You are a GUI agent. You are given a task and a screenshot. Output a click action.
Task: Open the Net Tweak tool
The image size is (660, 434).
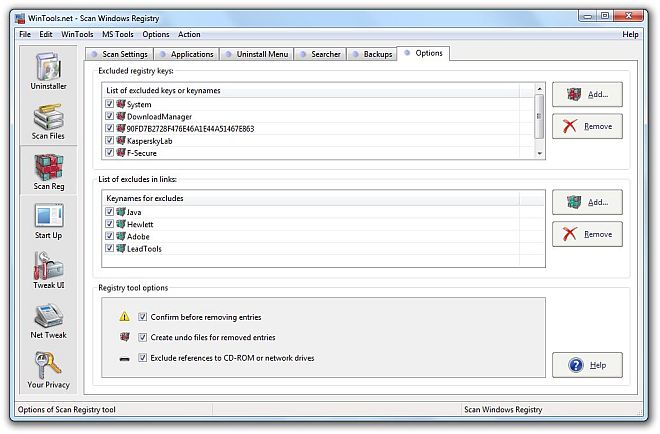point(48,321)
